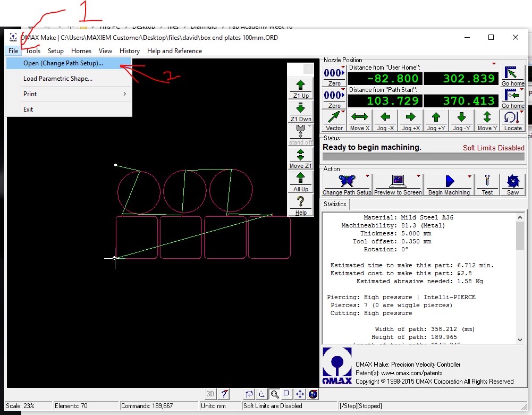Screen dimensions: 532x415
Task: Jog nozzle in +Y direction
Action: (x=436, y=121)
